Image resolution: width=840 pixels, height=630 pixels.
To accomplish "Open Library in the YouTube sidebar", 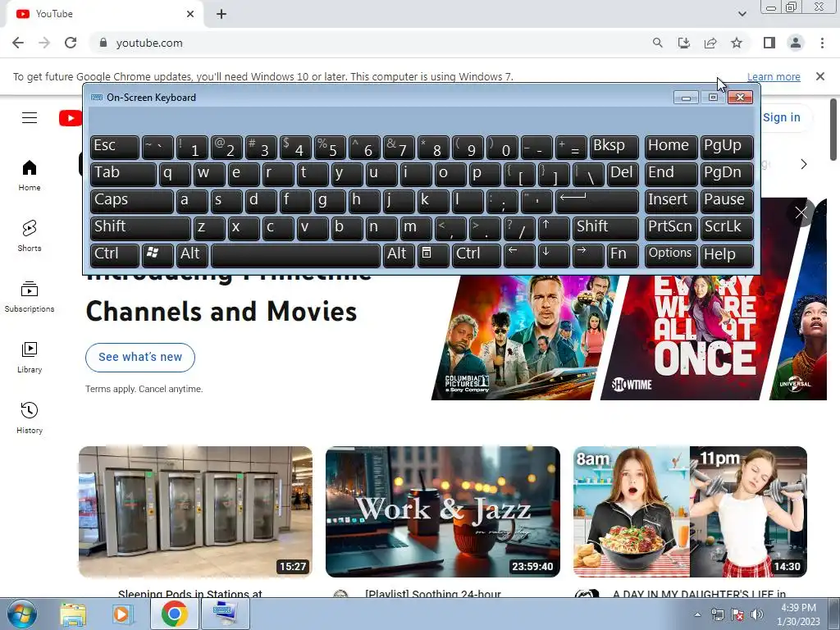I will pos(30,358).
